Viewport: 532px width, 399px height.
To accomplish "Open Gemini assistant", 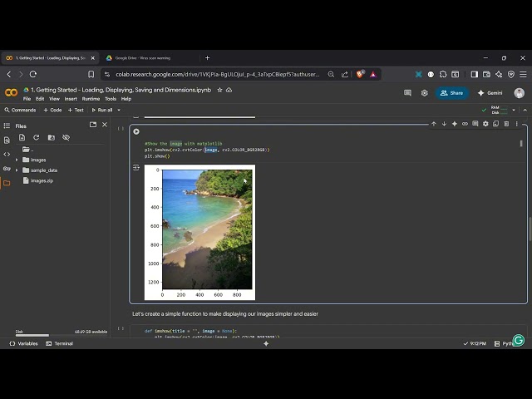I will click(490, 93).
